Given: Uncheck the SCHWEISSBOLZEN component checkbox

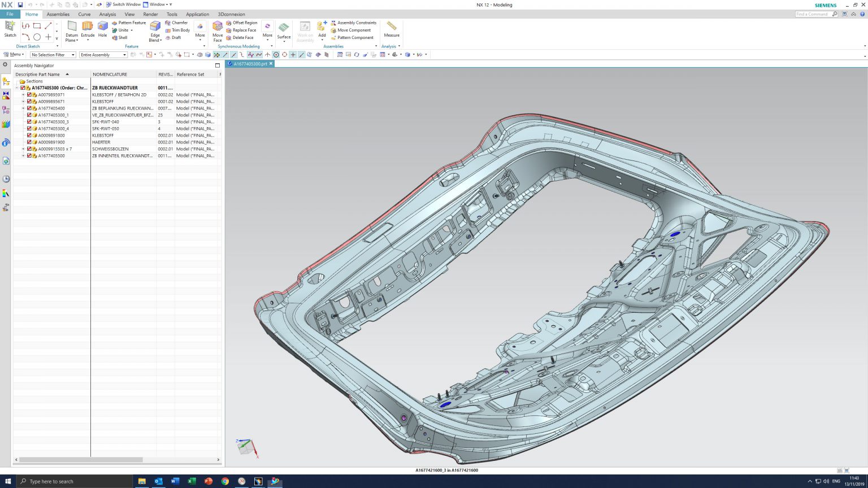Looking at the screenshot, I should pos(29,149).
